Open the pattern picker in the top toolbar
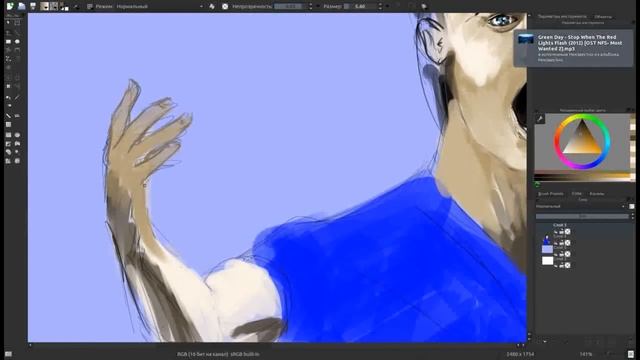The image size is (640, 360). click(54, 6)
